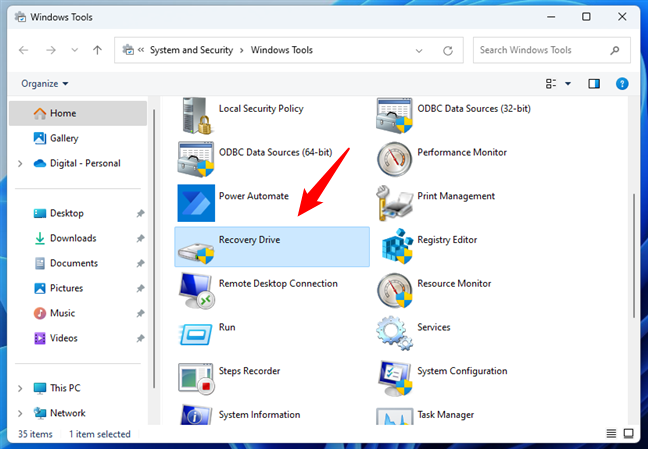This screenshot has height=449, width=648.
Task: Go up one folder level
Action: click(97, 50)
